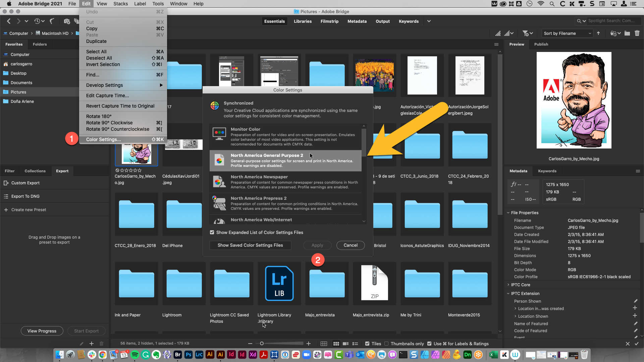Click the trash icon to delete item
The height and width of the screenshot is (362, 644).
[637, 33]
